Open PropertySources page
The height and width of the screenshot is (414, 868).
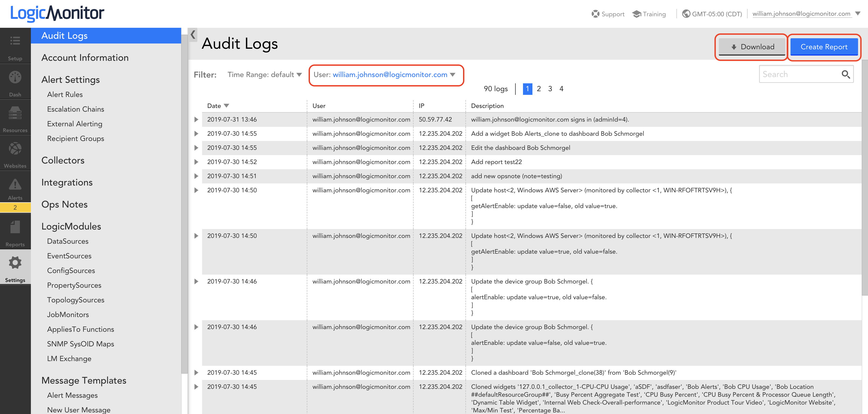click(x=74, y=285)
